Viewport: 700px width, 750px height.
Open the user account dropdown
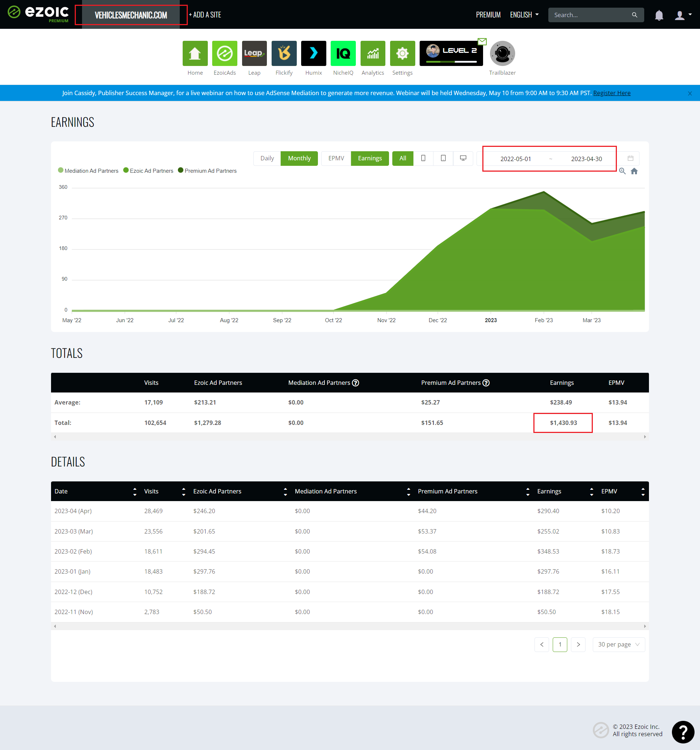coord(683,15)
